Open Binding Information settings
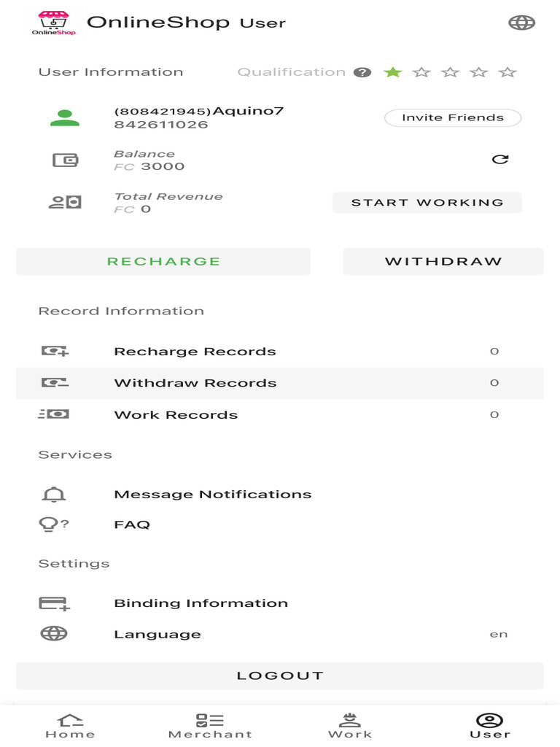Viewport: 560px width, 747px height. click(280, 603)
